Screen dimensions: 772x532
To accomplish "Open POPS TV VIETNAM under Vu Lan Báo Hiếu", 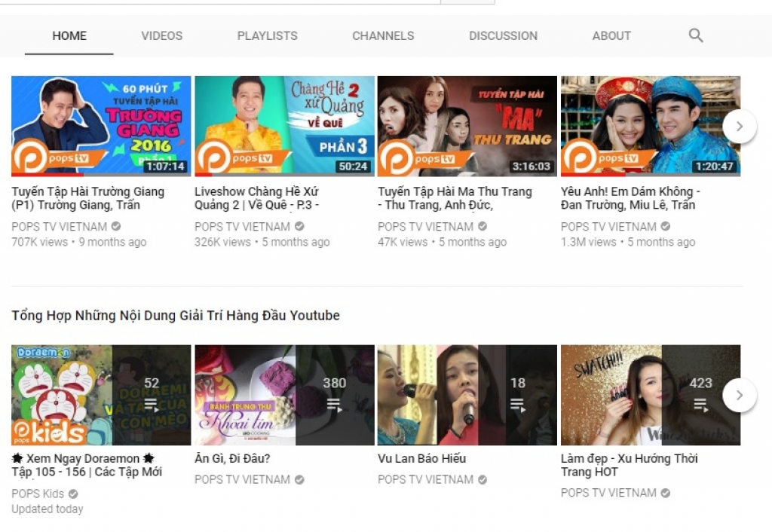I will [x=425, y=479].
